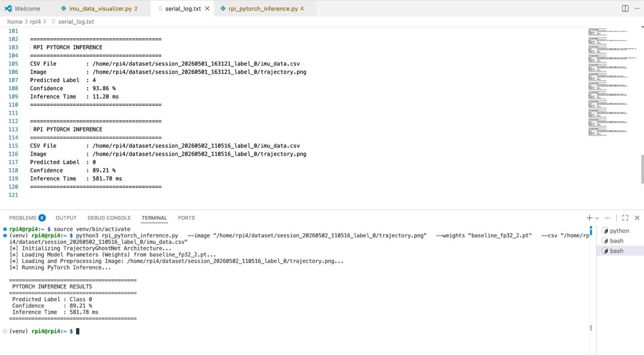The width and height of the screenshot is (644, 355).
Task: Click first 'RPI PYTORCH INFERENCE' heading
Action: 67,47
